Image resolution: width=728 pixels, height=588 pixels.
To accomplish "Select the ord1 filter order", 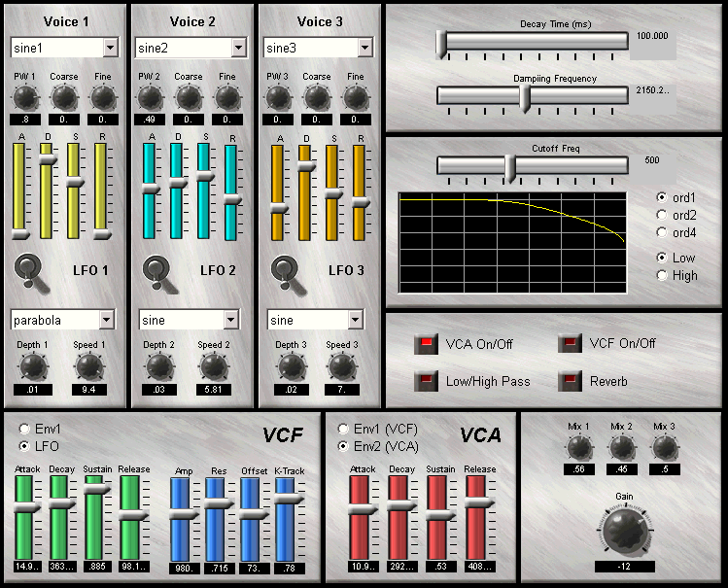I will point(662,197).
